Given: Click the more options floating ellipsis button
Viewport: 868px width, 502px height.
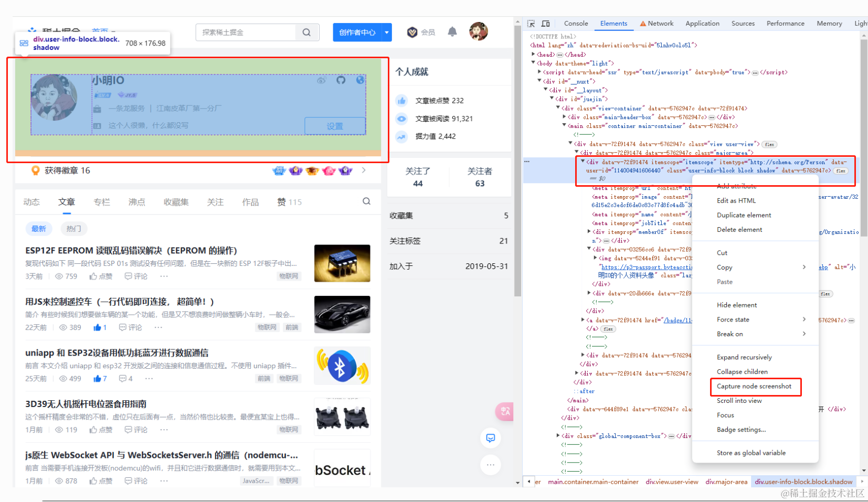Looking at the screenshot, I should tap(491, 465).
